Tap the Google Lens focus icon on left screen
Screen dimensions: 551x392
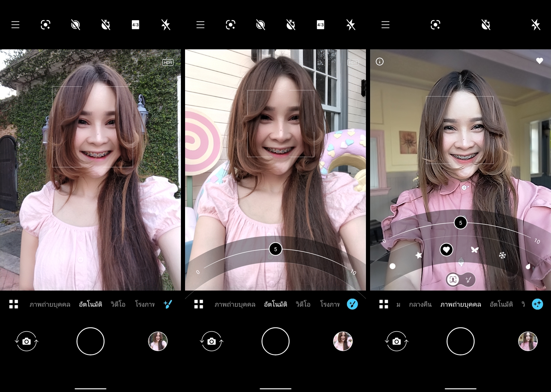click(x=45, y=25)
